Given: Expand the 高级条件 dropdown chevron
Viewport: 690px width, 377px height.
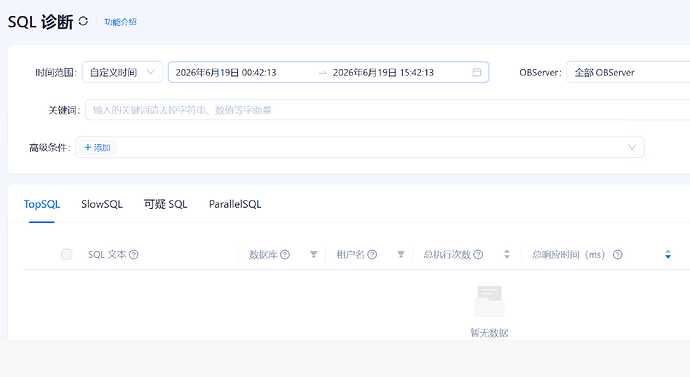Looking at the screenshot, I should [x=632, y=147].
